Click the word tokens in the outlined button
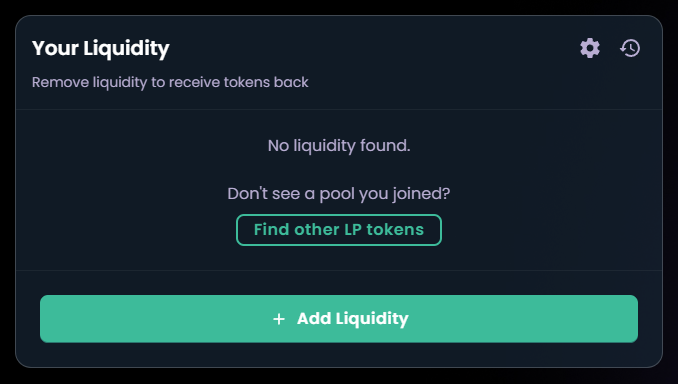This screenshot has height=384, width=678. [395, 230]
